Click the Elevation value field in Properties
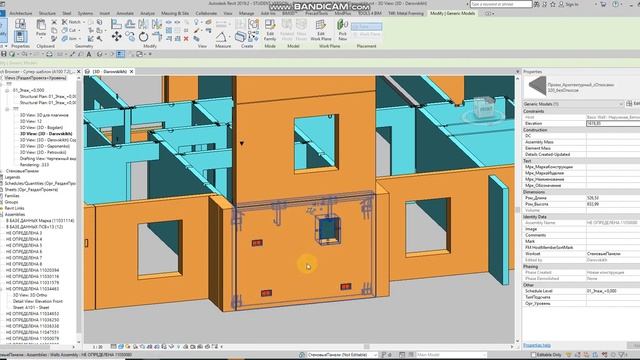This screenshot has height=360, width=640. point(613,123)
